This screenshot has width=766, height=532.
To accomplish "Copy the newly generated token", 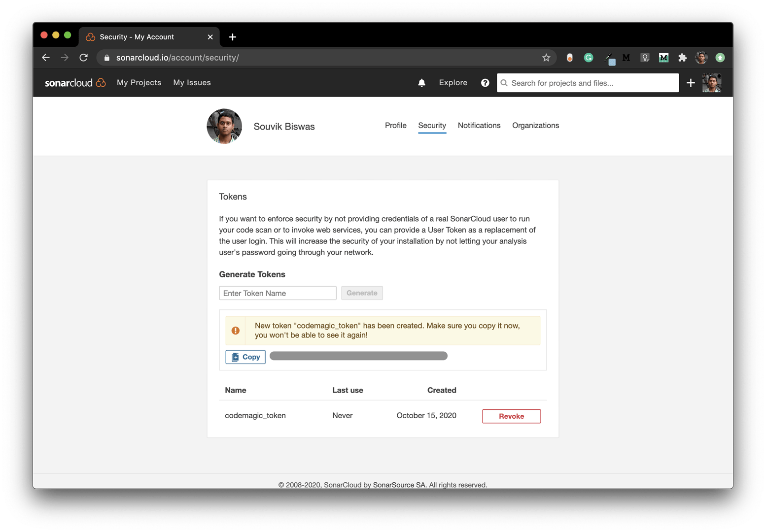I will 245,357.
